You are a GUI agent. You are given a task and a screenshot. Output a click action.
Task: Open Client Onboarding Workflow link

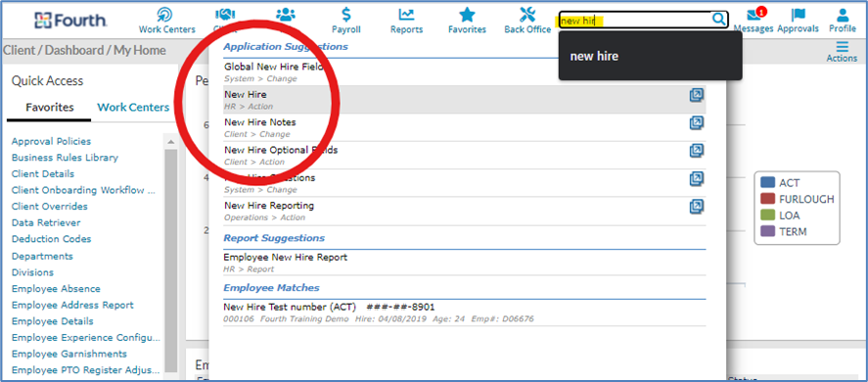pos(83,190)
